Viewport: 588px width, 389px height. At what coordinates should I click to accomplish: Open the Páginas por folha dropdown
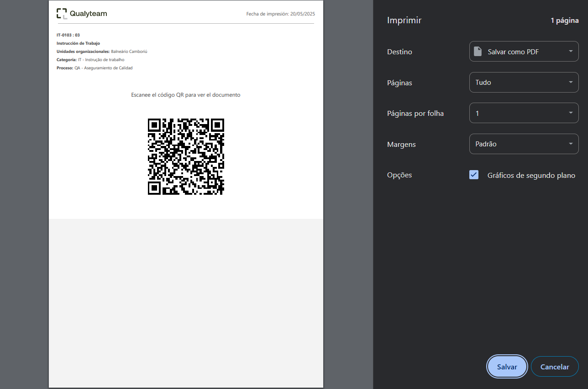pyautogui.click(x=524, y=113)
